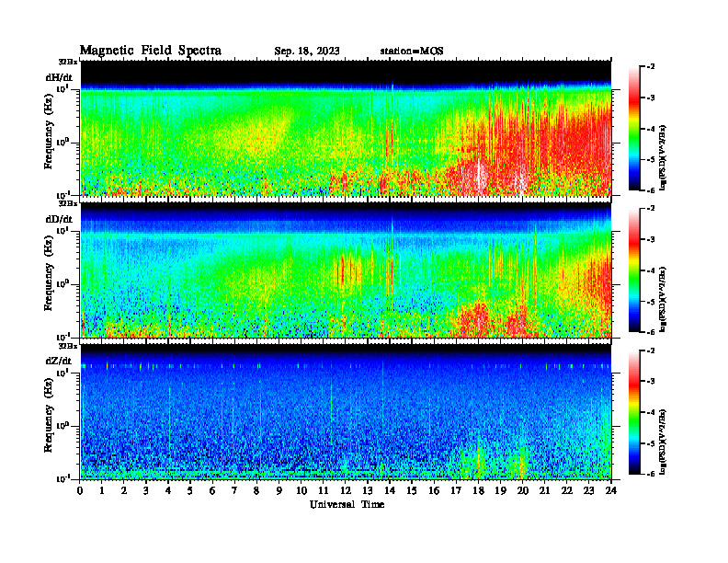728x563 pixels.
Task: Click inside the dZ/dt spectrogram plot
Action: [x=346, y=412]
